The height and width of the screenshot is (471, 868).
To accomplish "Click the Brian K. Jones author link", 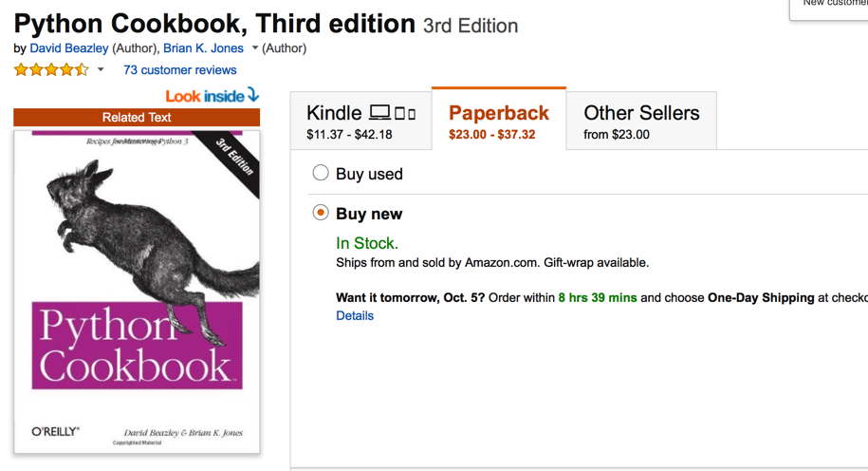I will pos(203,48).
